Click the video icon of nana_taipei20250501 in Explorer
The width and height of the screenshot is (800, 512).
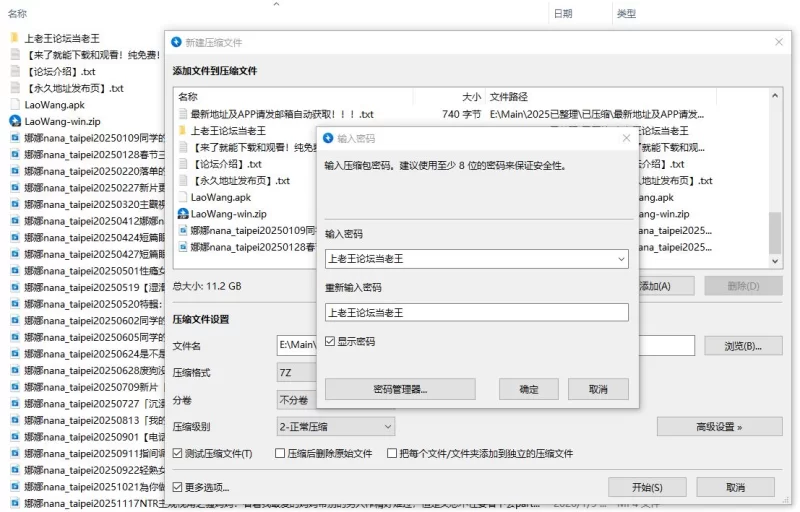click(15, 271)
